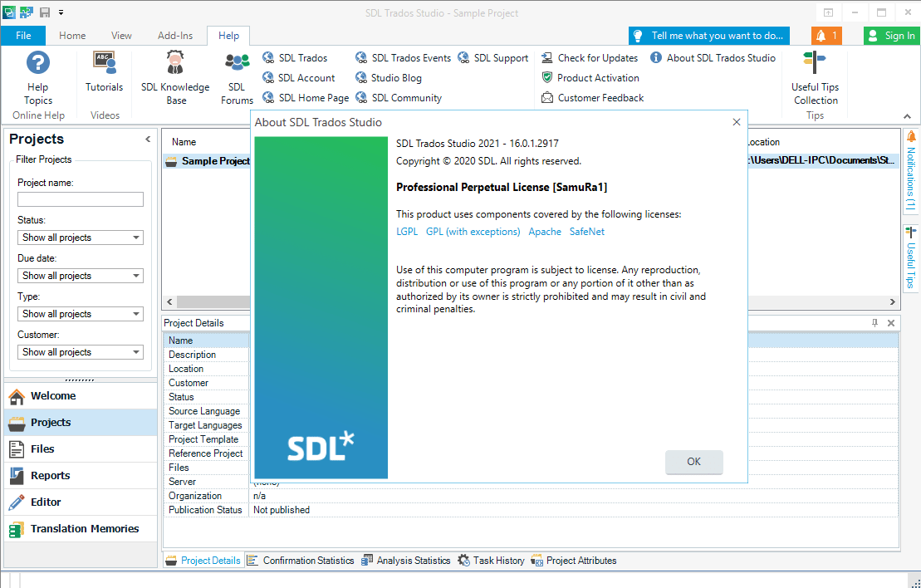The width and height of the screenshot is (921, 588).
Task: Open SDL Community link
Action: pyautogui.click(x=399, y=97)
